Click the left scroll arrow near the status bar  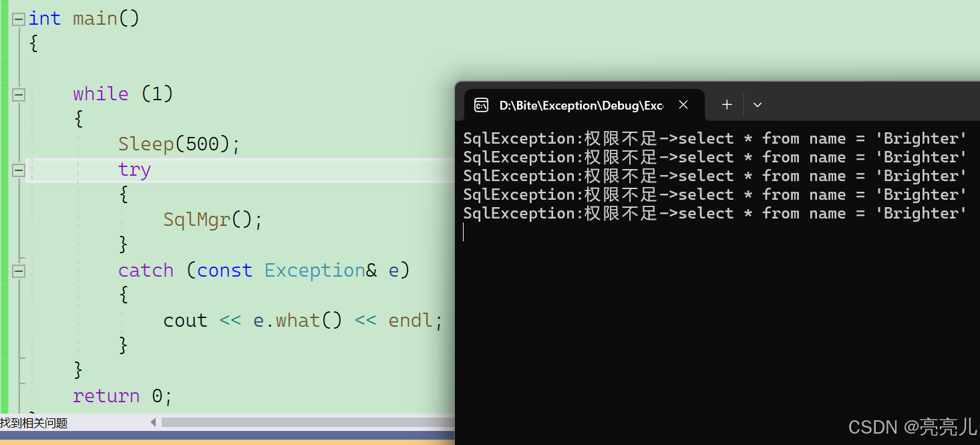tap(153, 422)
